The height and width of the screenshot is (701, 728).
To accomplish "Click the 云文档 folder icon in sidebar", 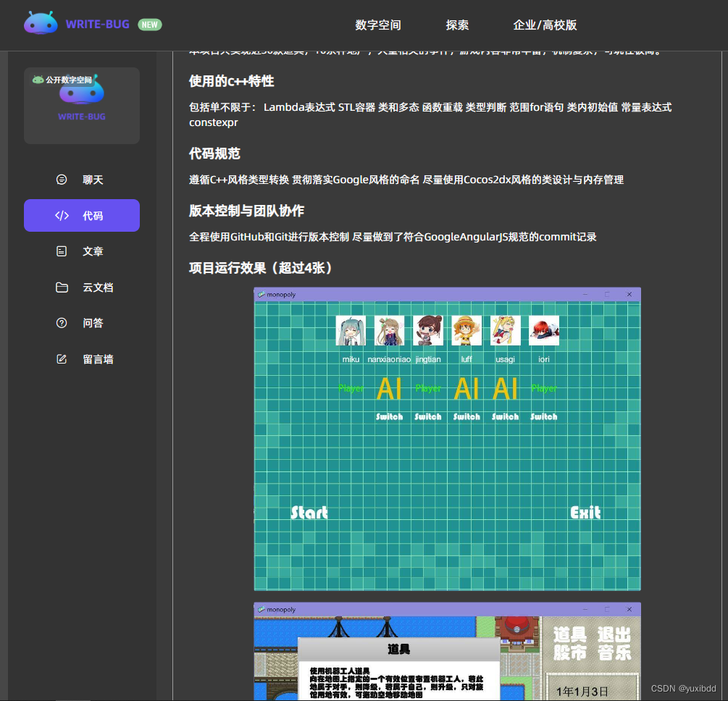I will 62,287.
